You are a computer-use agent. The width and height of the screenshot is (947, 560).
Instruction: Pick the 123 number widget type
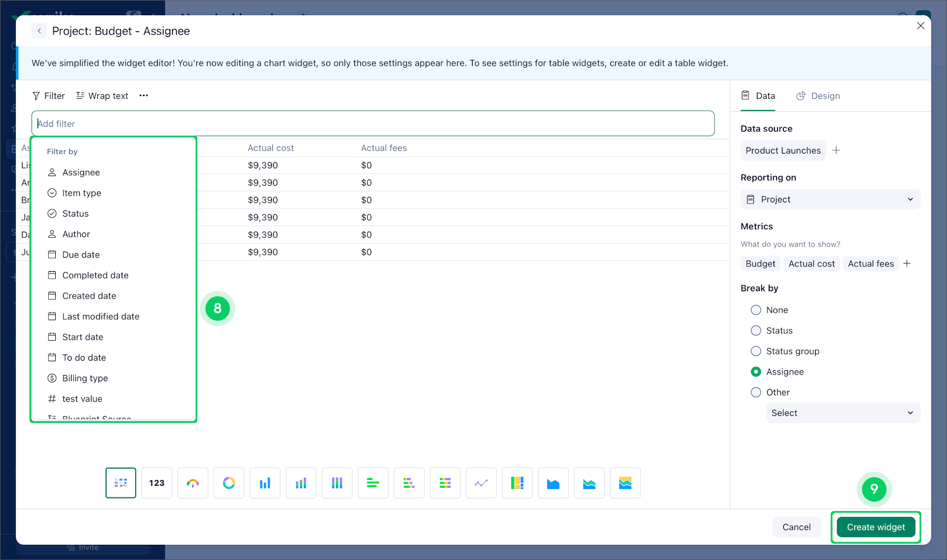[x=157, y=483]
